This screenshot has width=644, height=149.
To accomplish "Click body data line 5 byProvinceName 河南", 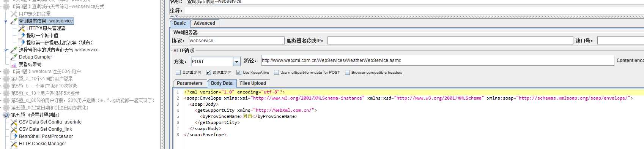I will coord(249,116).
